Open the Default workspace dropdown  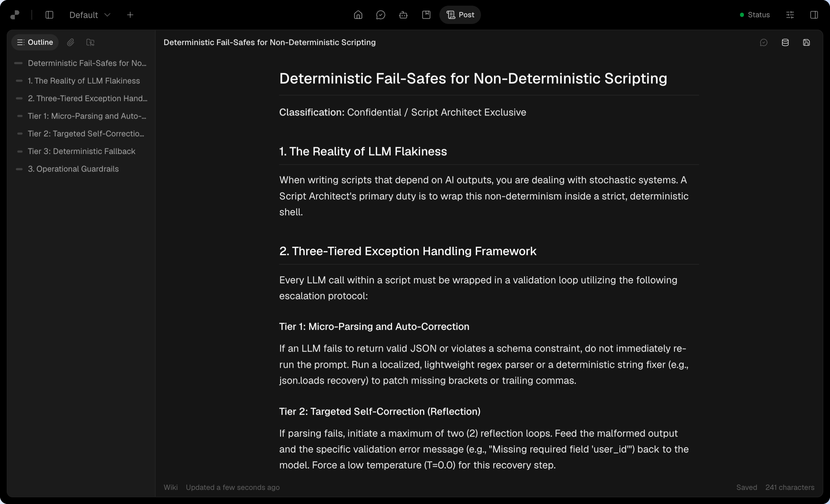90,15
